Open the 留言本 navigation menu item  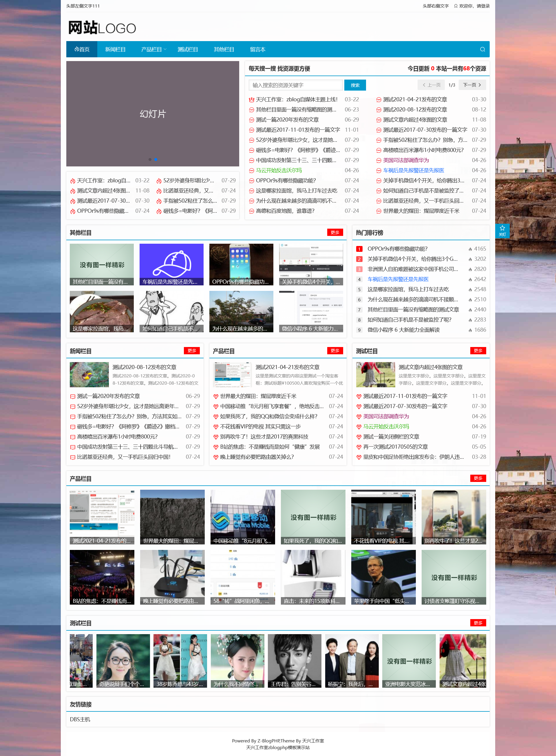click(257, 49)
